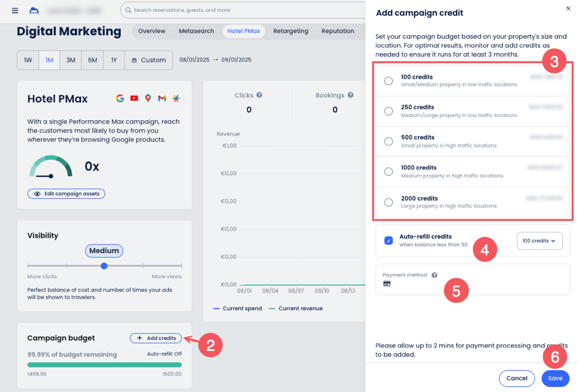
Task: Click the credit card icon under Payment method
Action: click(x=387, y=284)
